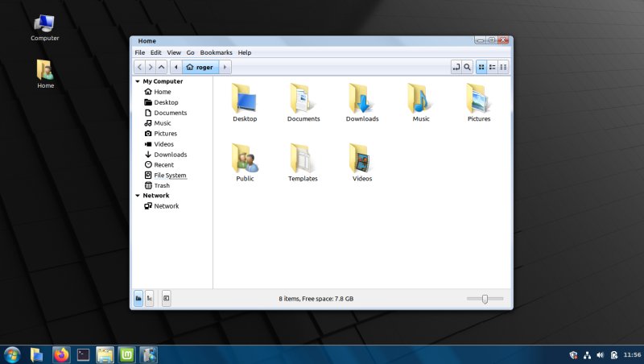Click the search magnifier icon in toolbar
Screen dimensions: 644x364
[x=467, y=68]
